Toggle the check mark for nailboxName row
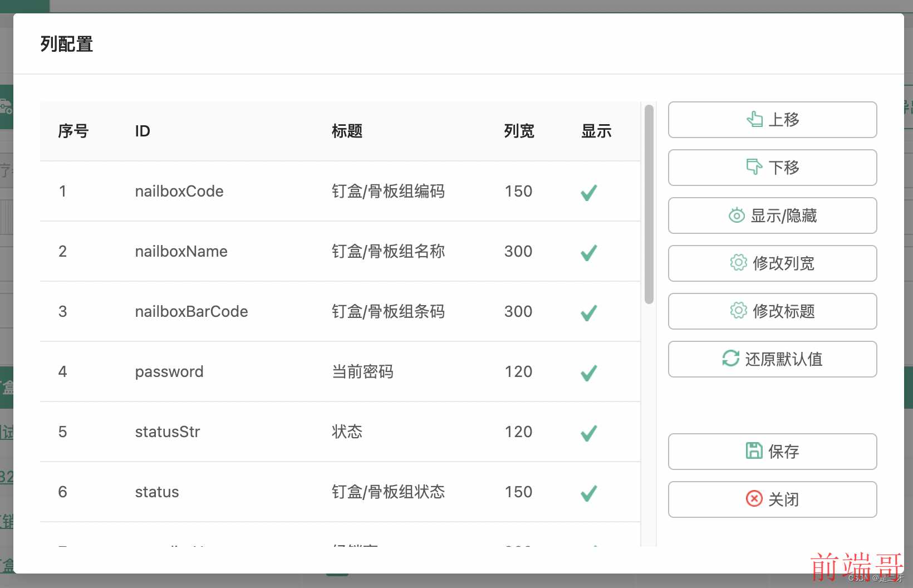 (588, 252)
